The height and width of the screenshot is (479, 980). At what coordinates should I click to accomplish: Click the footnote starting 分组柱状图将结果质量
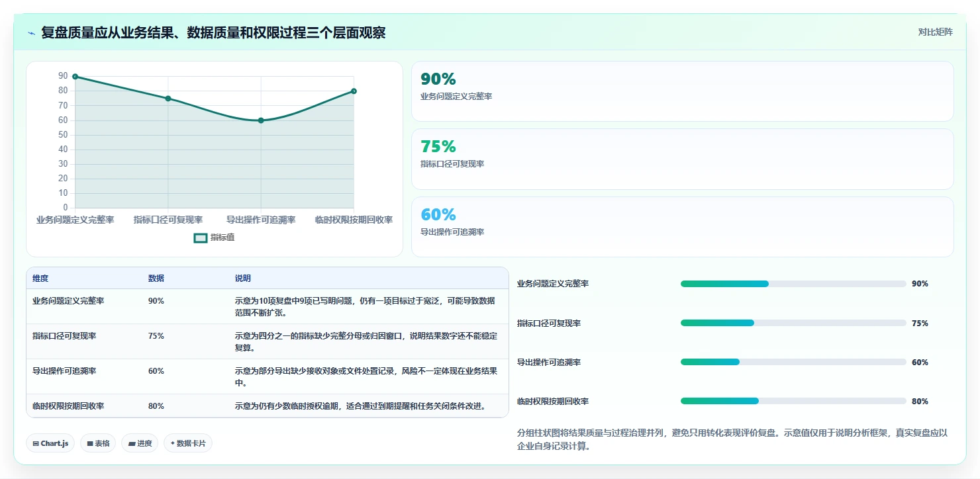click(x=734, y=439)
